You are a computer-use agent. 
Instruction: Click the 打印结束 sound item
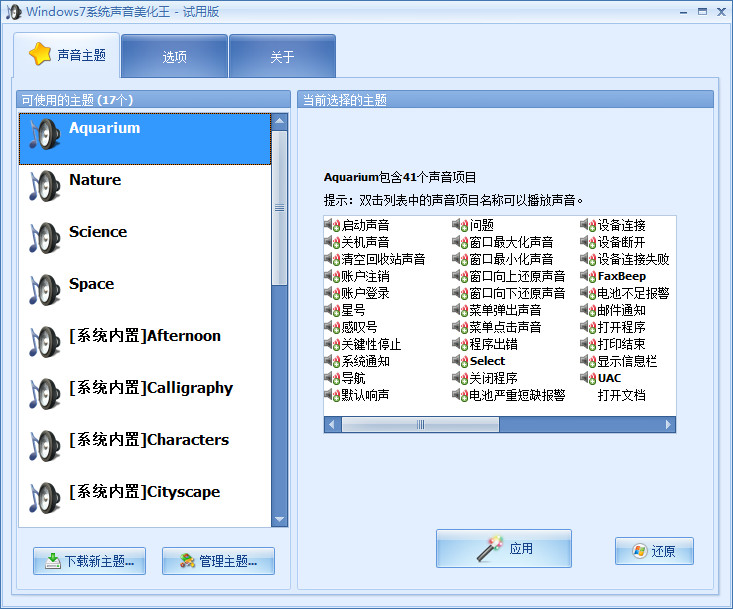point(621,344)
